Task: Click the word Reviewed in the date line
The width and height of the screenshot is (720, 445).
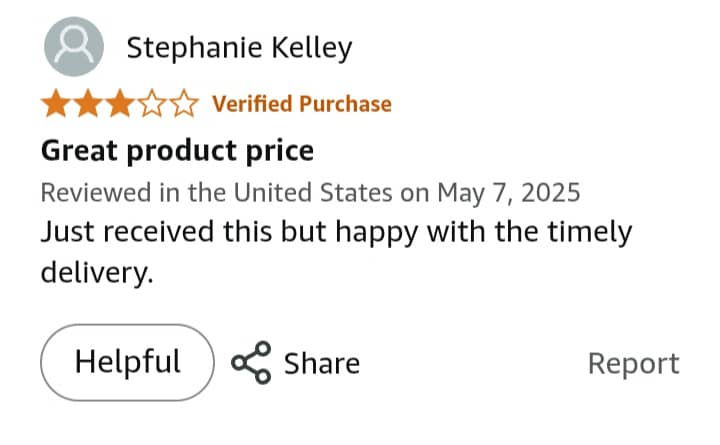Action: (96, 192)
